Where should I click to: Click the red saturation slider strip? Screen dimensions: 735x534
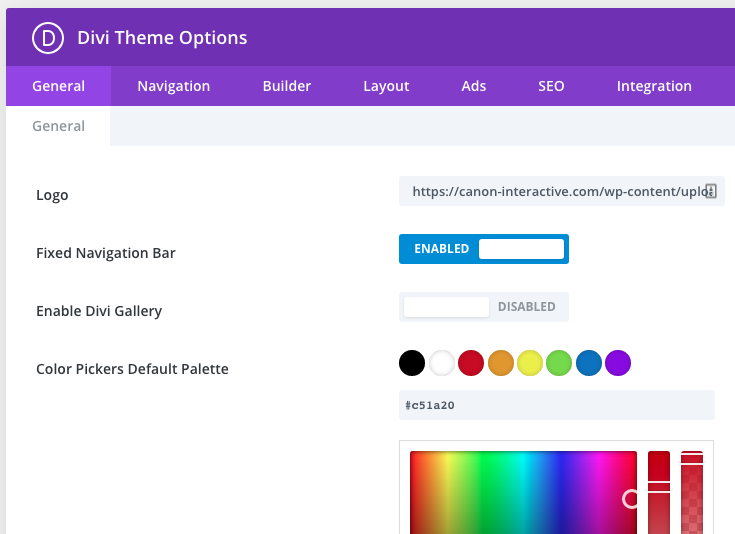click(x=659, y=492)
